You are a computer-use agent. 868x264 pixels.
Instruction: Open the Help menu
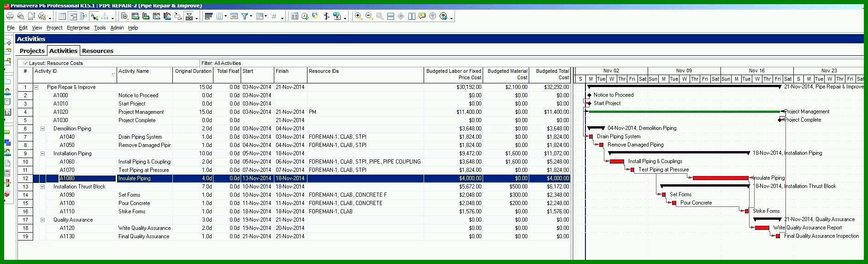[133, 28]
